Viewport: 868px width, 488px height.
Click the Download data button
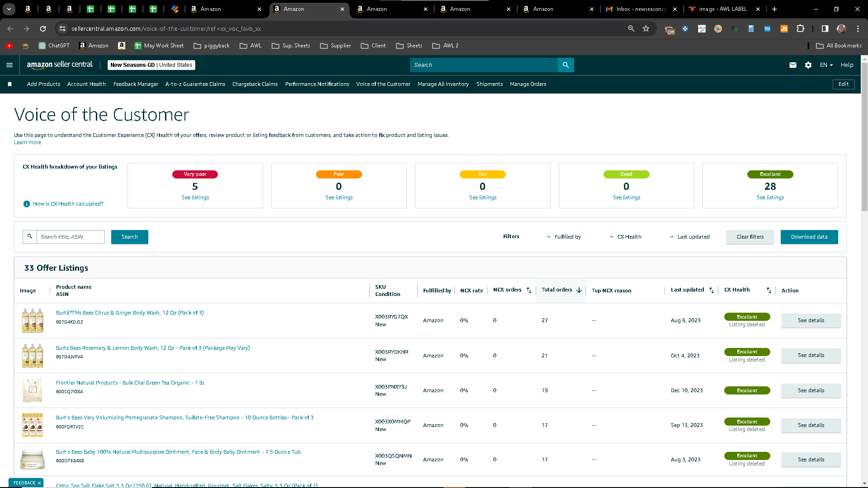pyautogui.click(x=809, y=237)
